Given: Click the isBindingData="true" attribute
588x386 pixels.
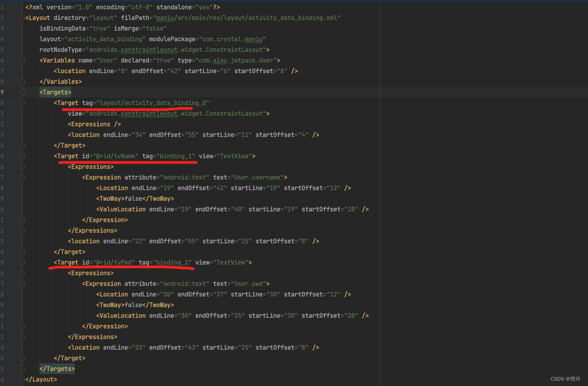Looking at the screenshot, I should [75, 28].
